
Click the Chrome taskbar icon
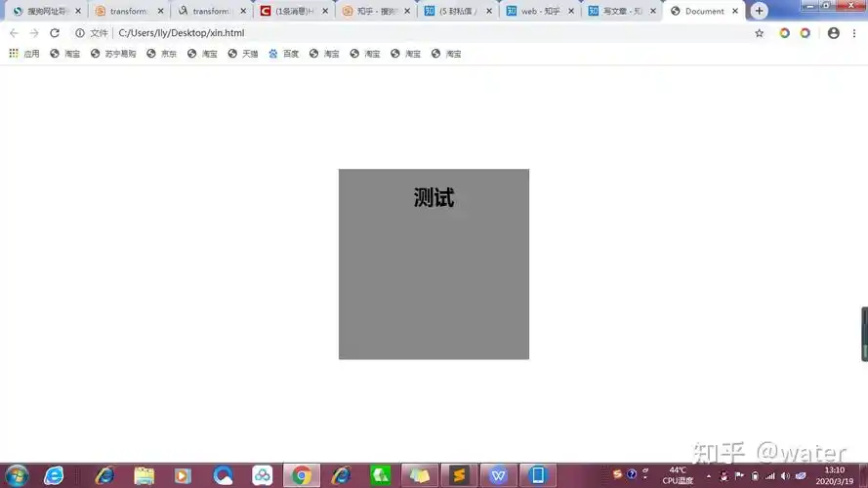coord(302,476)
